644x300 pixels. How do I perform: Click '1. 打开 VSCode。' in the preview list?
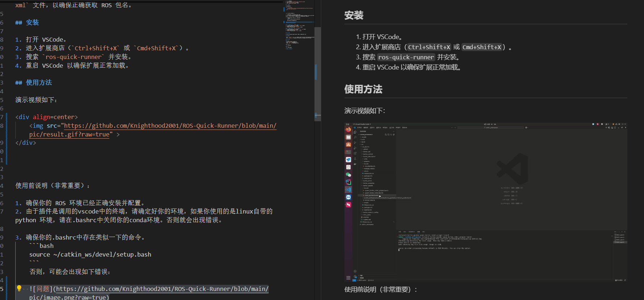[x=379, y=37]
